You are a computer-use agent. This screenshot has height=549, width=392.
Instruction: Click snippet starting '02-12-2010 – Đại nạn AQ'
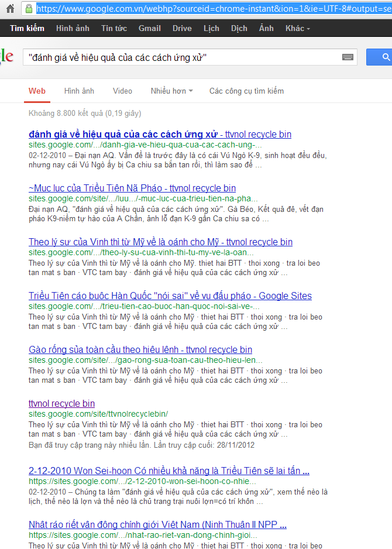point(178,160)
